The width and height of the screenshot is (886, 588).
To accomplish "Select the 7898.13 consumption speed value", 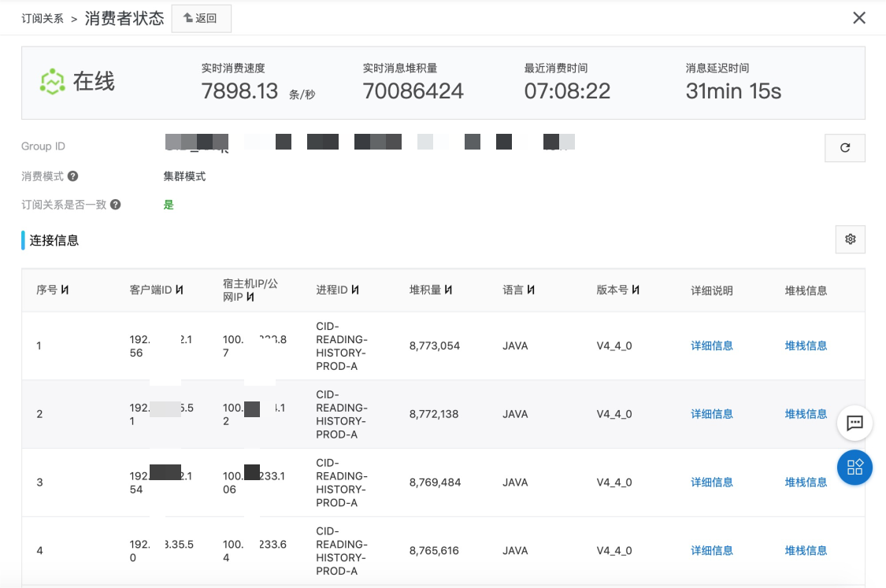I will (x=239, y=91).
